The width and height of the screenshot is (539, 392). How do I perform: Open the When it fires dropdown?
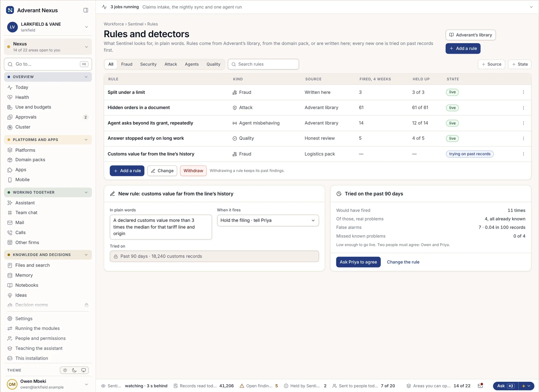click(x=268, y=220)
